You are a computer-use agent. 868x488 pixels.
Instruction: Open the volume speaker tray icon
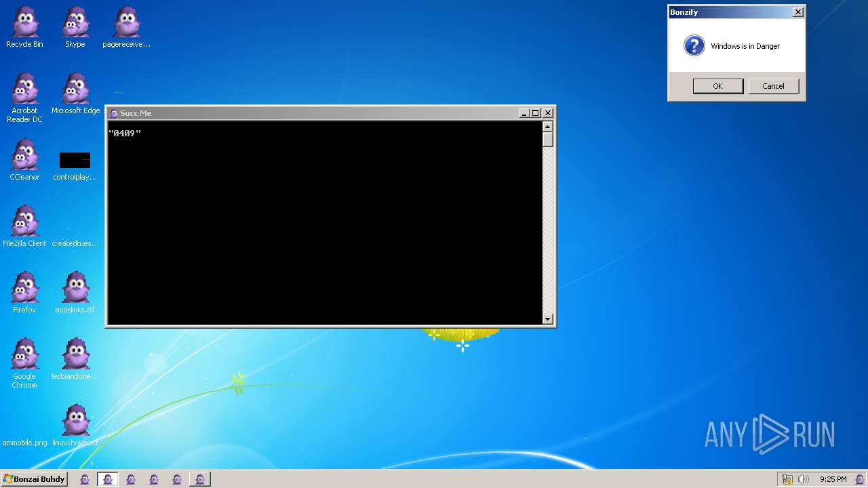click(803, 479)
